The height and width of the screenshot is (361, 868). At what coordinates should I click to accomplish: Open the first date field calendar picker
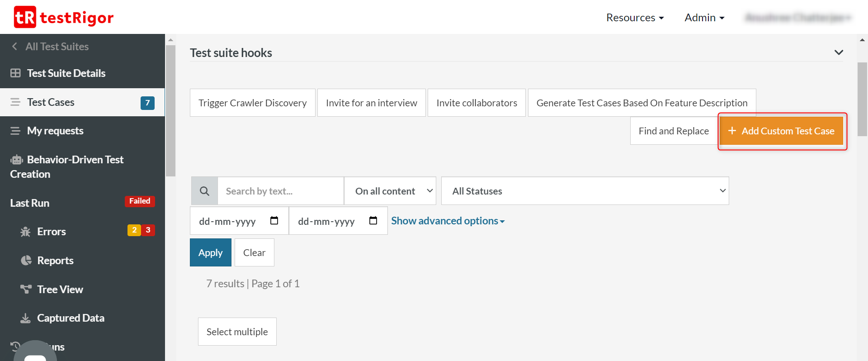(274, 221)
